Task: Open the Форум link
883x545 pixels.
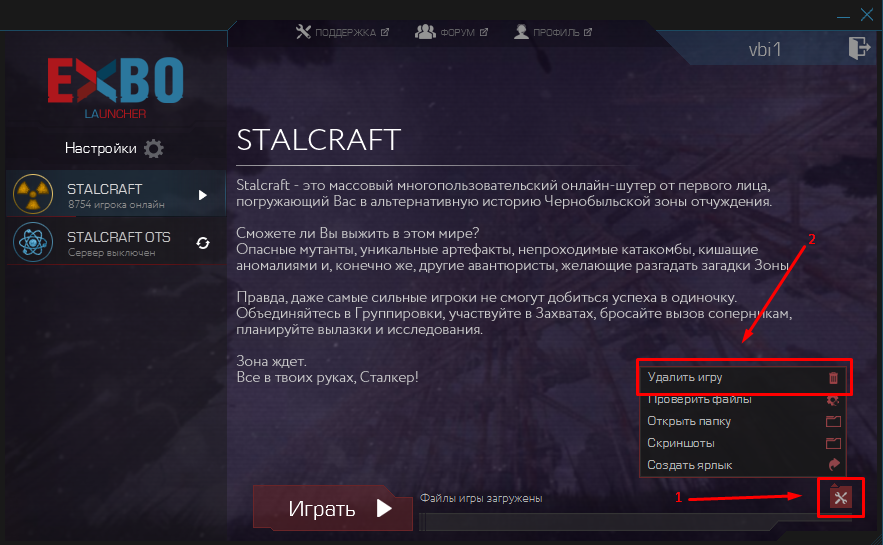Action: coord(452,32)
